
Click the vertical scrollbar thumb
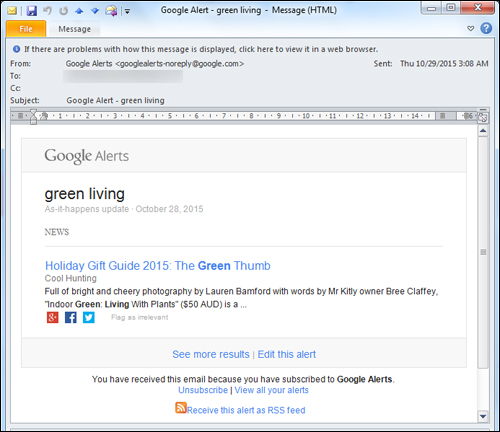pos(483,252)
